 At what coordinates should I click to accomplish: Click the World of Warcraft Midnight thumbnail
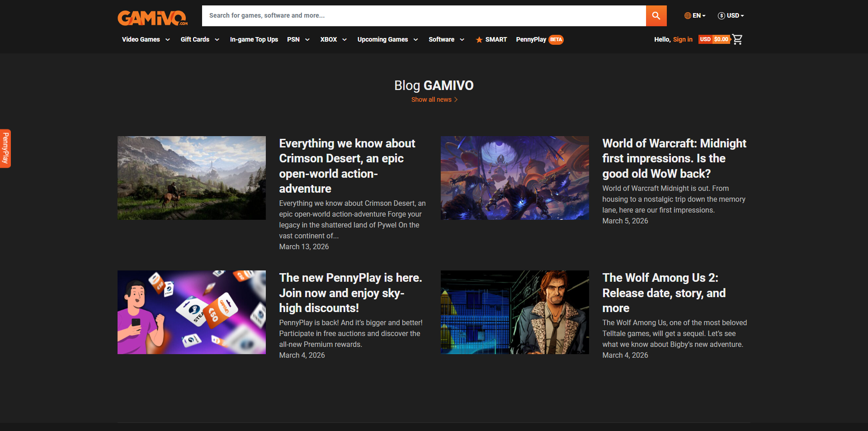[515, 178]
